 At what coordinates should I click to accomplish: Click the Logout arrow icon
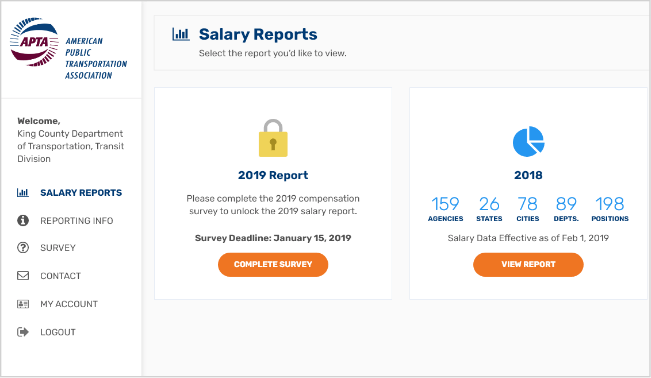[x=23, y=332]
